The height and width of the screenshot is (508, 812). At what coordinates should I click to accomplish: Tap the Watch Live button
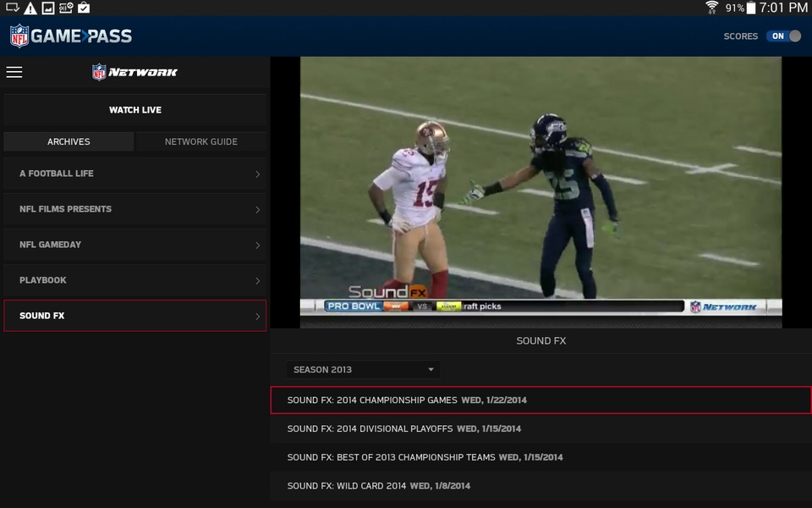point(134,110)
